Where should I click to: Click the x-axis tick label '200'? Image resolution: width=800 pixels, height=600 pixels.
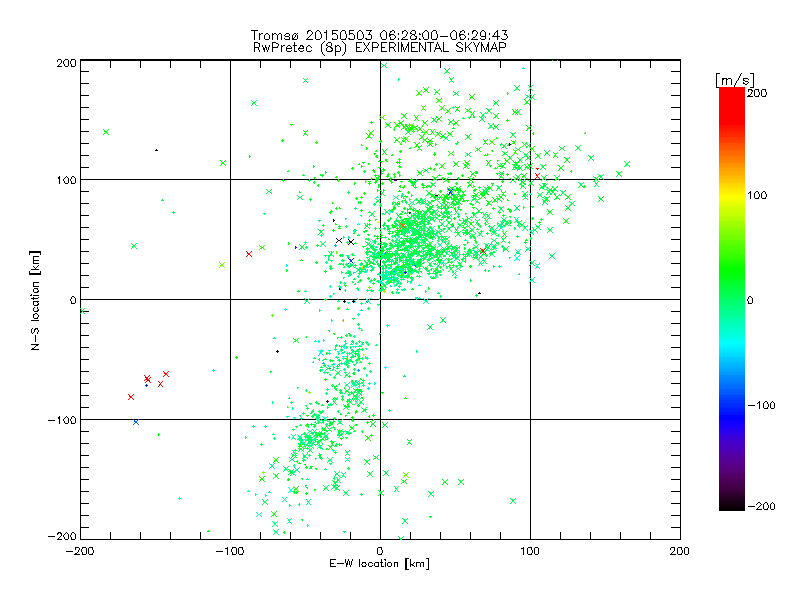[680, 551]
